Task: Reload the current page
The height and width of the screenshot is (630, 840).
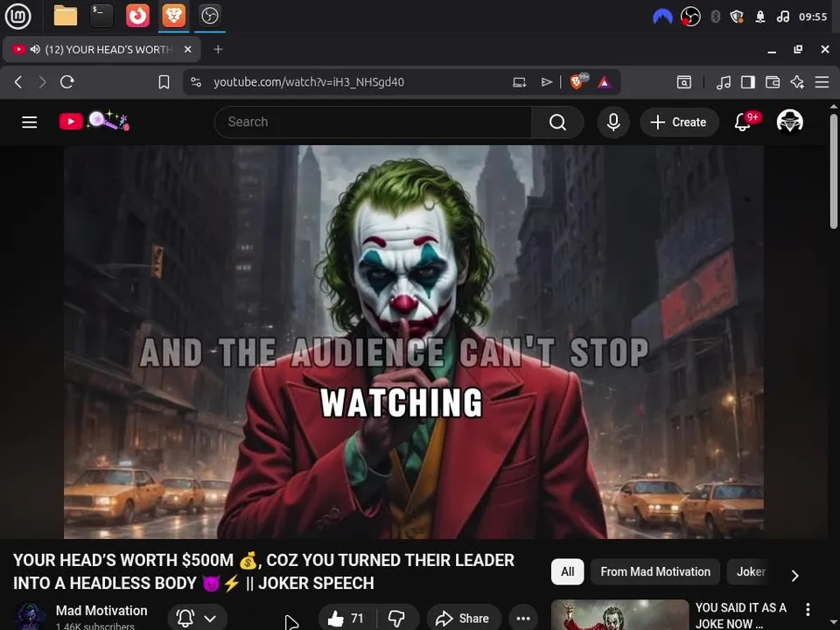Action: tap(67, 82)
